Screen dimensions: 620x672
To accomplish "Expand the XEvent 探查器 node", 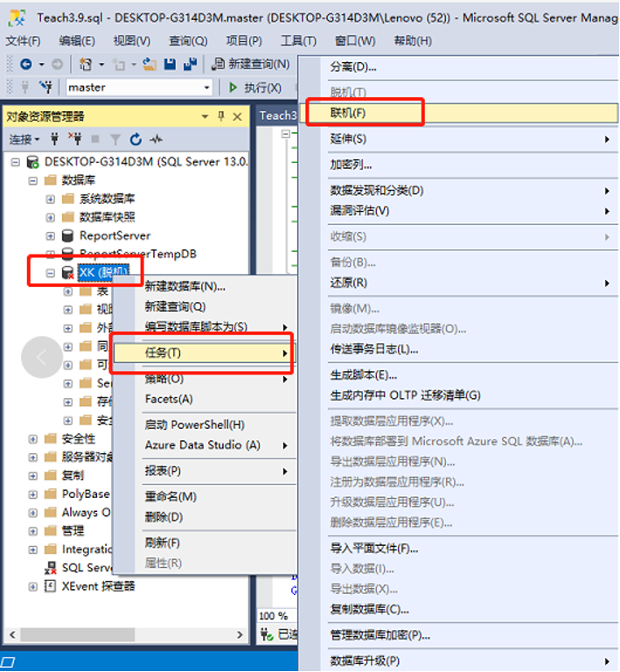I will (x=33, y=586).
